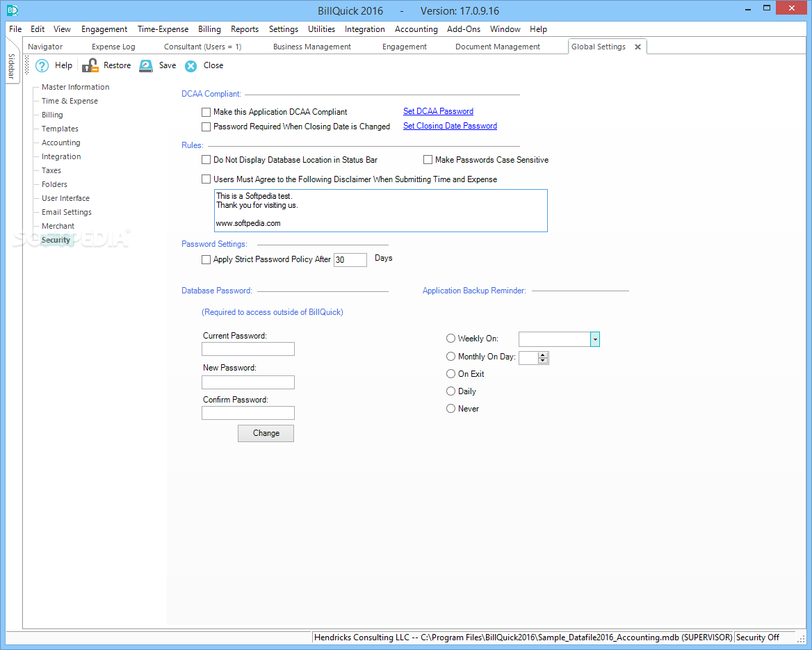Select the Weekly On backup reminder
The width and height of the screenshot is (812, 650).
coord(450,338)
